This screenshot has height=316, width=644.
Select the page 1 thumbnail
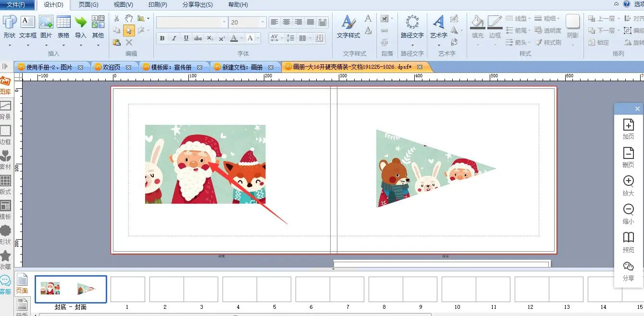tap(128, 290)
